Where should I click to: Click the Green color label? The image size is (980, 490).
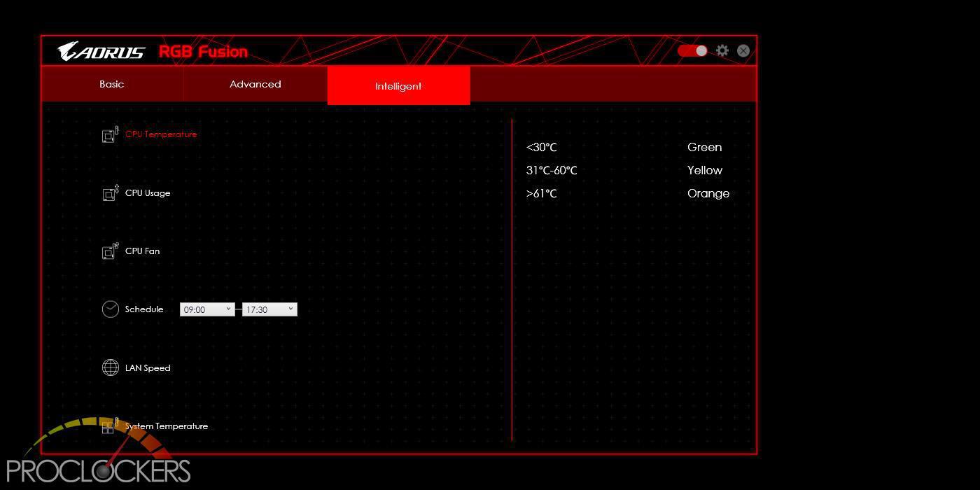click(x=705, y=148)
